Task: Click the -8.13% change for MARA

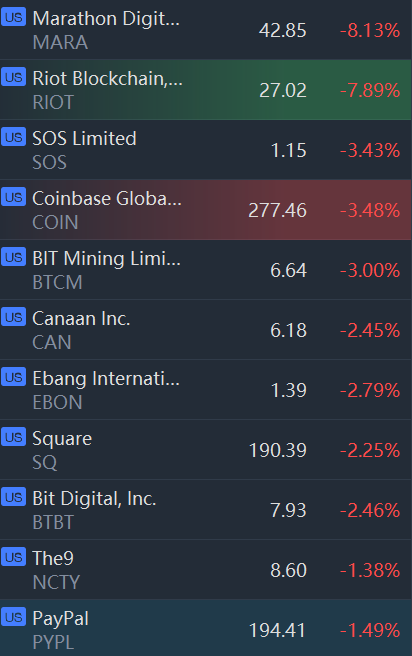Action: coord(370,31)
